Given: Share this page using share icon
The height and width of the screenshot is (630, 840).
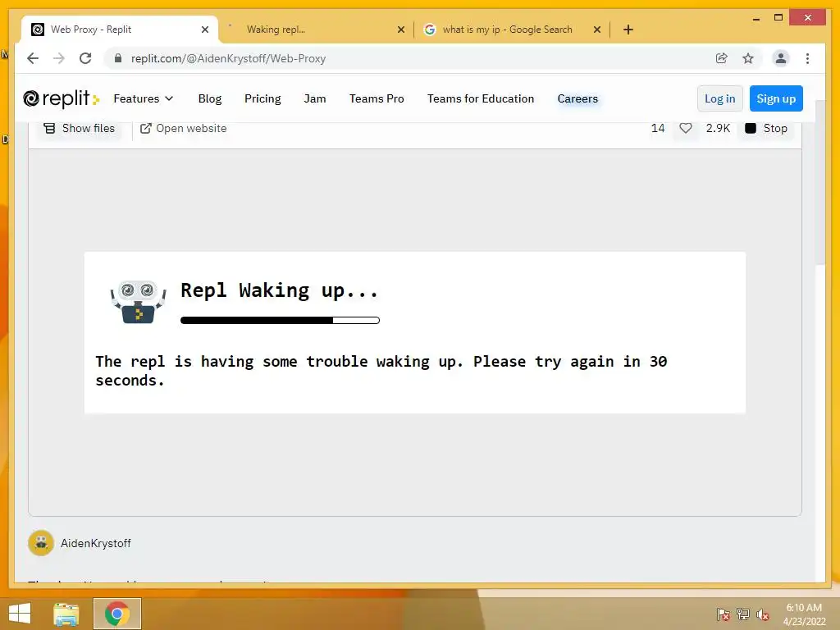Looking at the screenshot, I should 722,58.
